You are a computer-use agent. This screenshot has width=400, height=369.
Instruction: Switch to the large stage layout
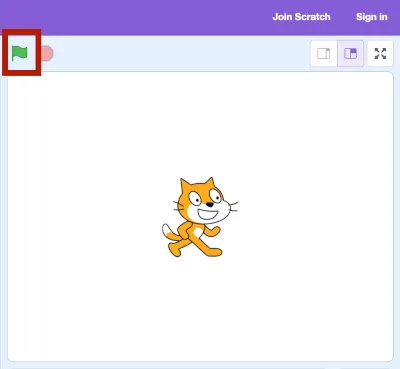(x=350, y=53)
